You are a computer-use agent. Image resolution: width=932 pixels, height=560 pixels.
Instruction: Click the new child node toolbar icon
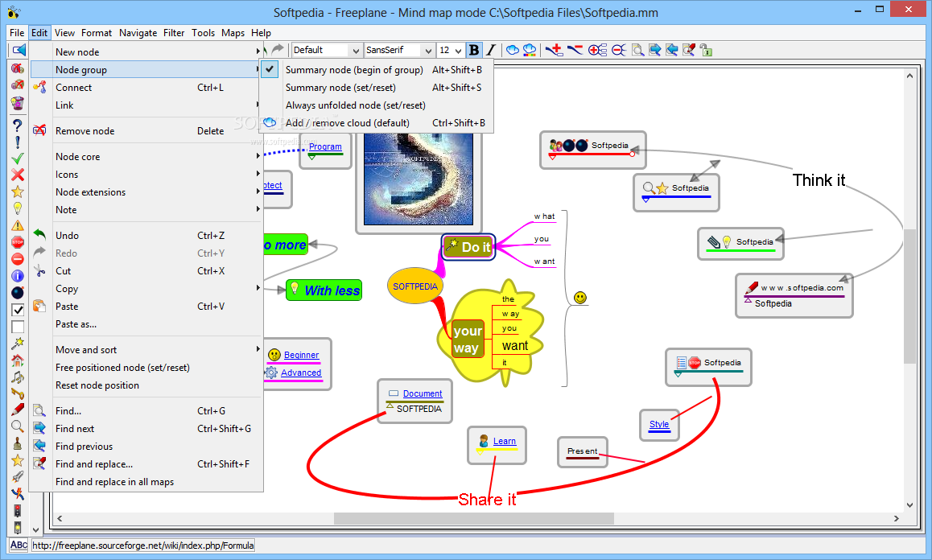tap(554, 50)
